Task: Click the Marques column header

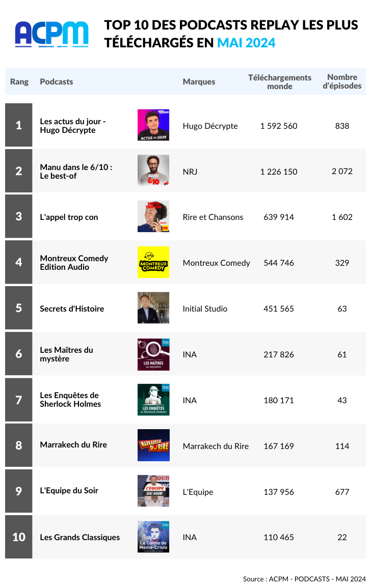Action: point(199,82)
